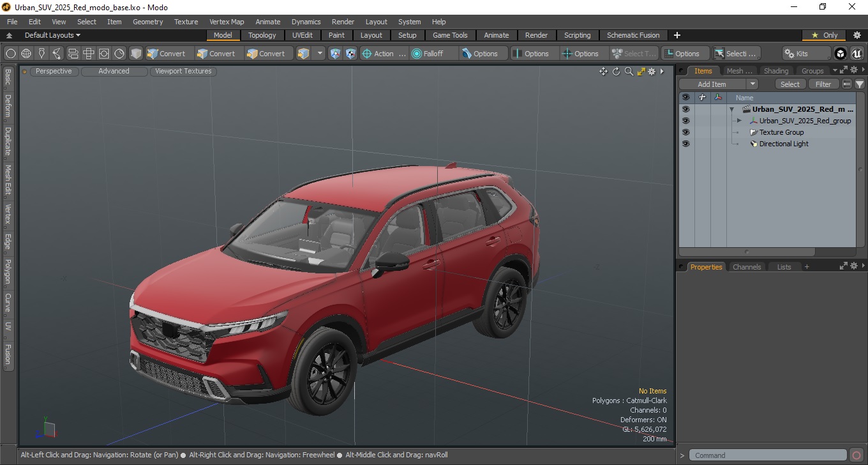The image size is (868, 465).
Task: Toggle the Only star layout button
Action: [x=825, y=35]
